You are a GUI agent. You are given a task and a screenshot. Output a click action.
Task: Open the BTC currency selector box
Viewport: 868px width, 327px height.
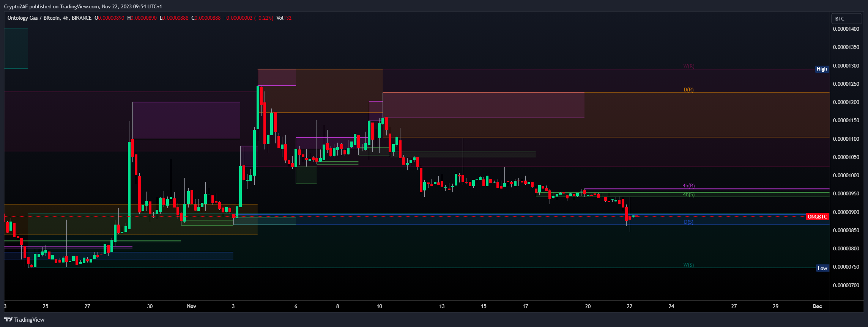(846, 19)
